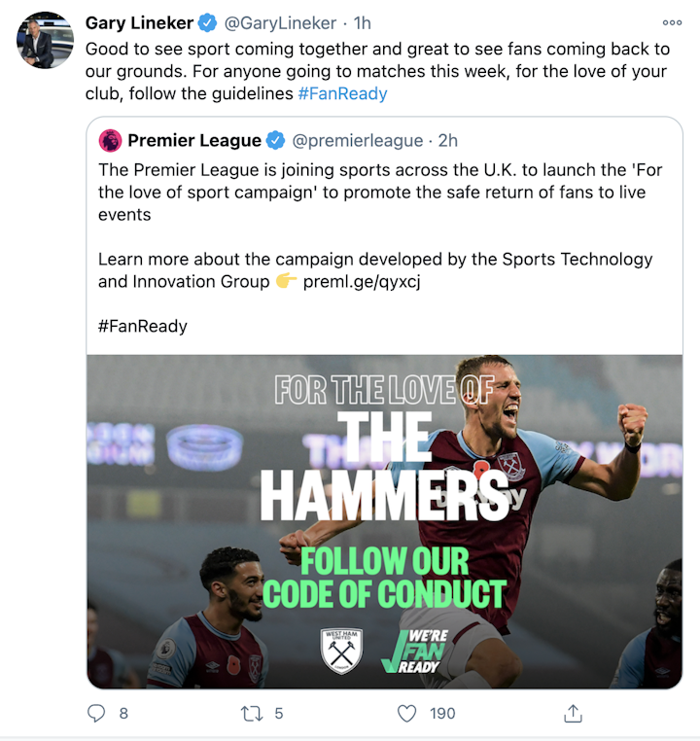Open the Premier League account name
Screen dimensions: 700x741
[x=194, y=141]
